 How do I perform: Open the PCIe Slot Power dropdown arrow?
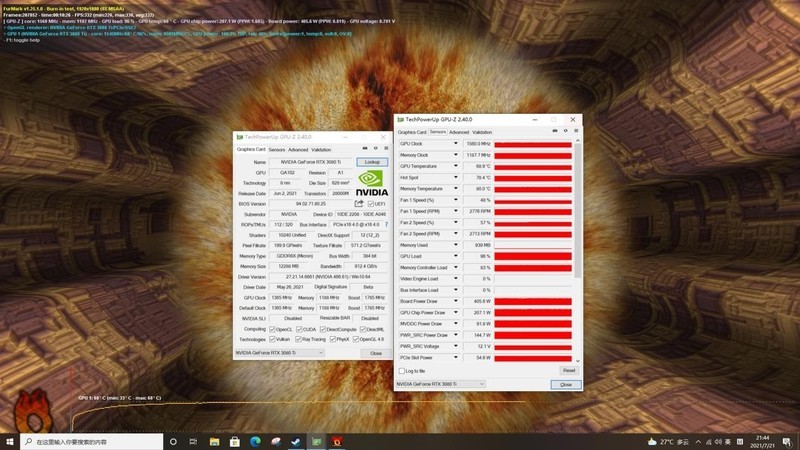(x=456, y=357)
